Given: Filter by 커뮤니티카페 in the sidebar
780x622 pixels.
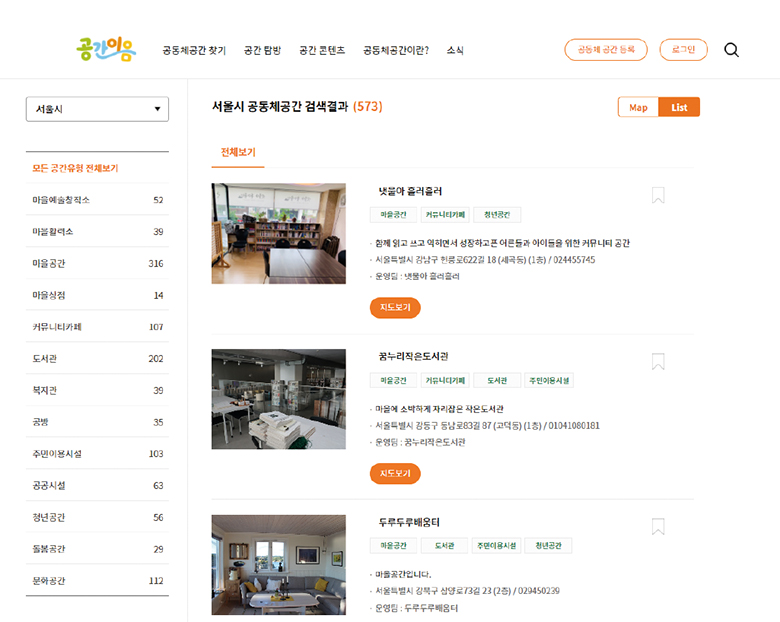Looking at the screenshot, I should [98, 327].
